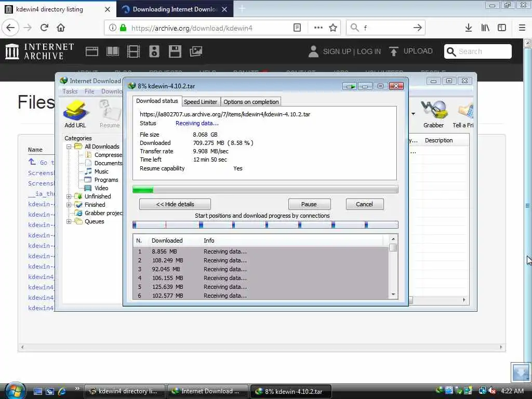Open the Internet Archive audio speaker icon

click(154, 51)
